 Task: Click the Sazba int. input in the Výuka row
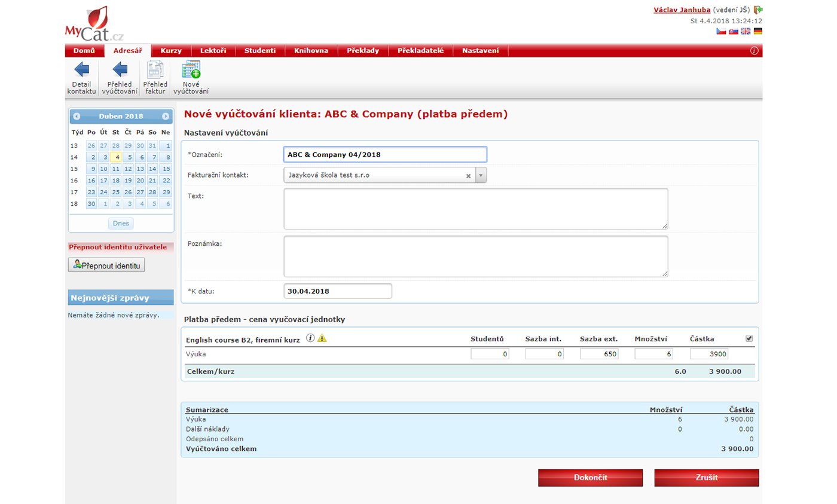(545, 354)
